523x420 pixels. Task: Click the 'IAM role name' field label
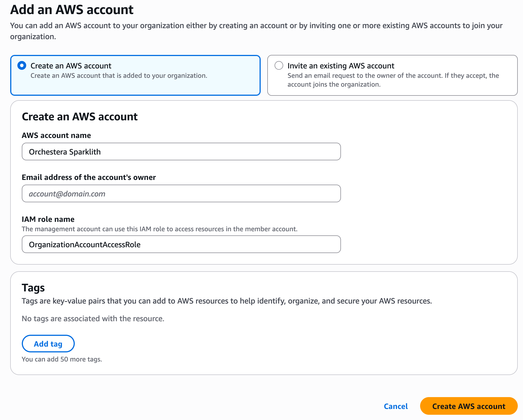pos(48,219)
